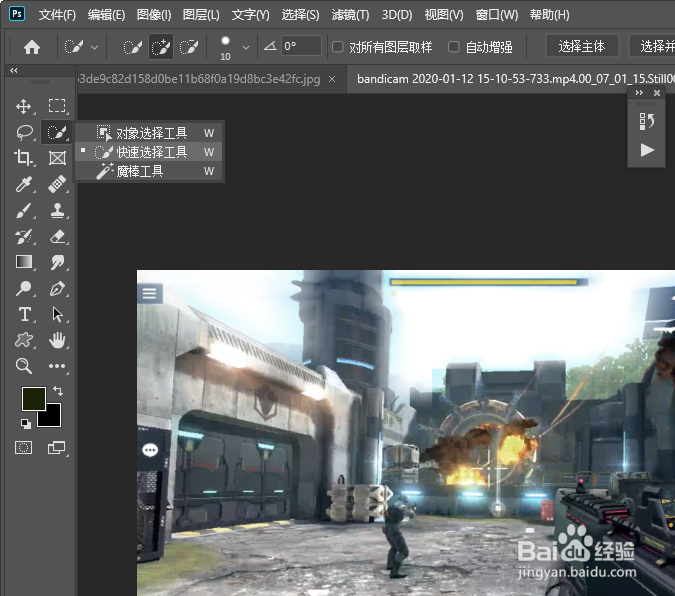The image size is (675, 596).
Task: Open the 文件(F) menu
Action: 57,15
